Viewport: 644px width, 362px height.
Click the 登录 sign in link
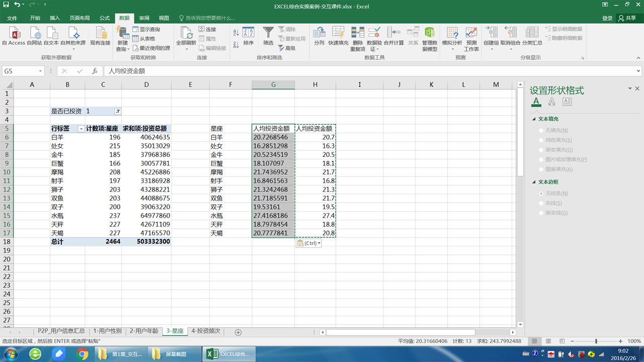[x=607, y=18]
